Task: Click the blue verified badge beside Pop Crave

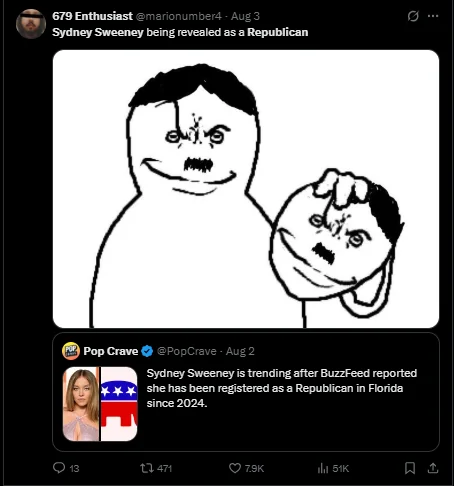Action: 147,351
